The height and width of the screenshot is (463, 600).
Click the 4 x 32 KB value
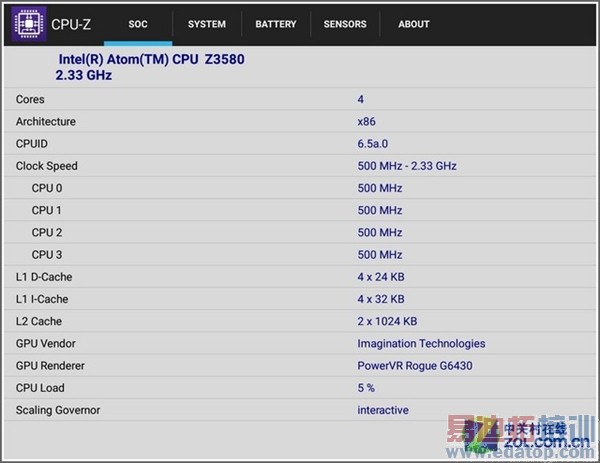[381, 299]
